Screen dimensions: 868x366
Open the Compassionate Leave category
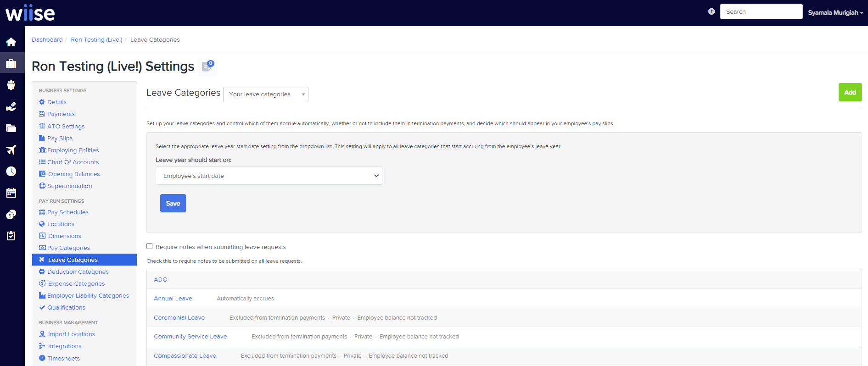click(185, 355)
